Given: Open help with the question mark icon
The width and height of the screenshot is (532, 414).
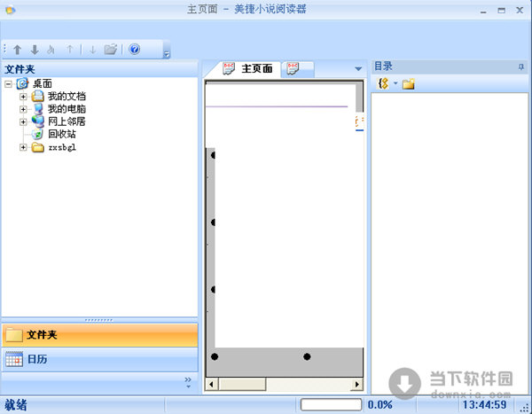Looking at the screenshot, I should pos(135,50).
